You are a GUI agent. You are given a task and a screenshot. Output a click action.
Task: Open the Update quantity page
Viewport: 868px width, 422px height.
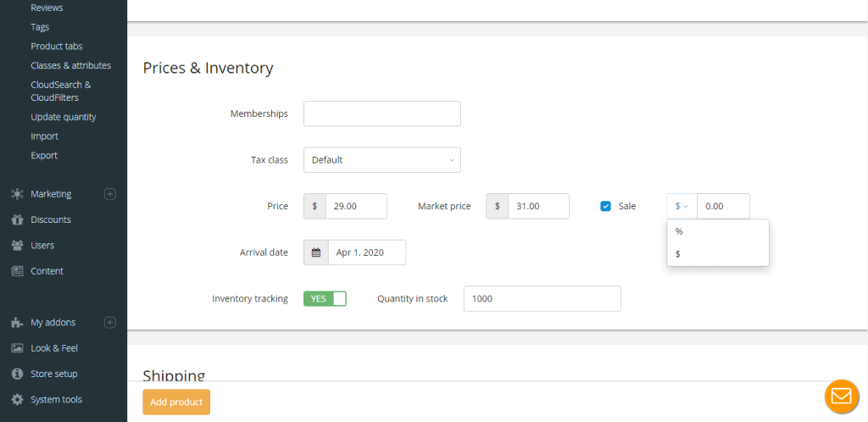[64, 117]
